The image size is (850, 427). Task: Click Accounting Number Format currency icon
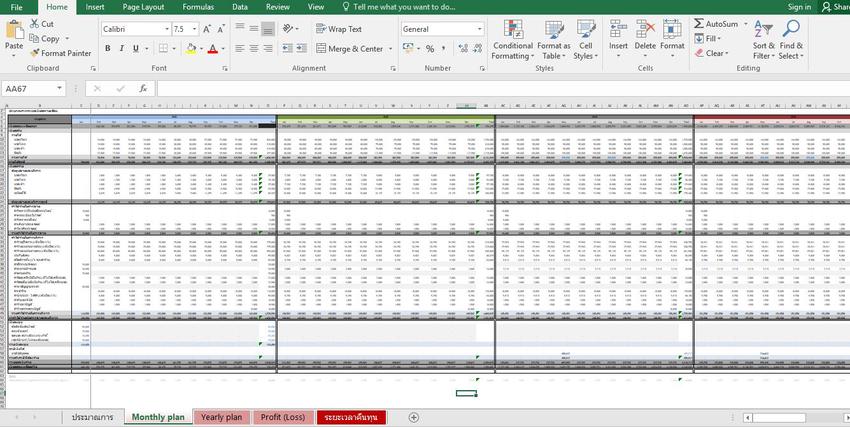(408, 49)
